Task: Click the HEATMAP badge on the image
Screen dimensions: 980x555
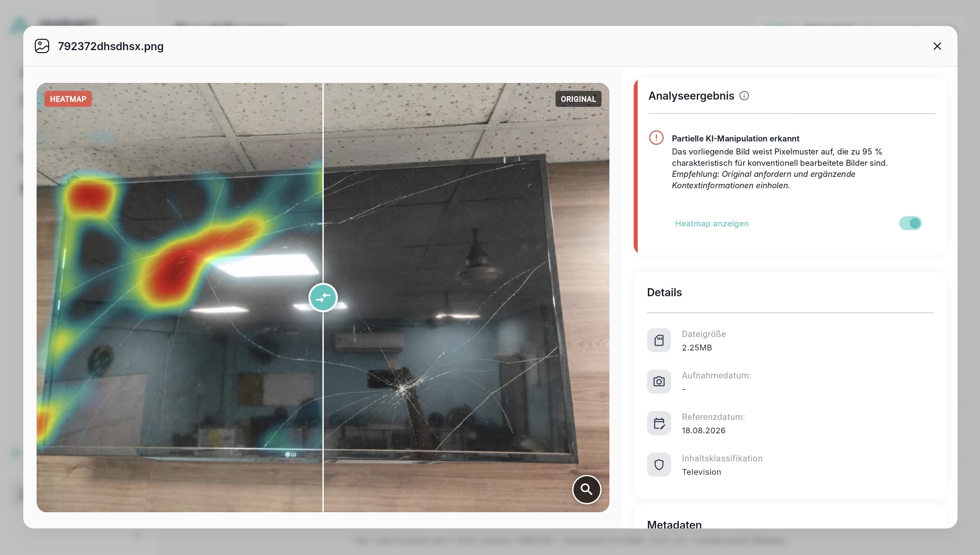Action: pos(68,99)
